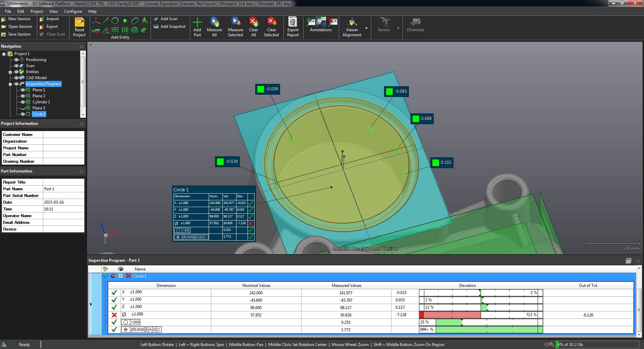Screen dimensions: 644x349
Task: Collapse the Entities tree node
Action: (10, 72)
